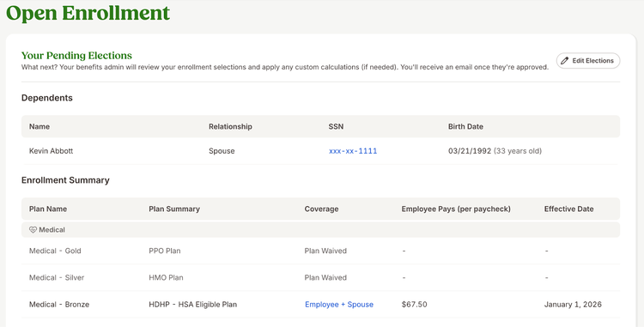Click the Birth Date column header
This screenshot has width=644, height=327.
click(x=465, y=126)
